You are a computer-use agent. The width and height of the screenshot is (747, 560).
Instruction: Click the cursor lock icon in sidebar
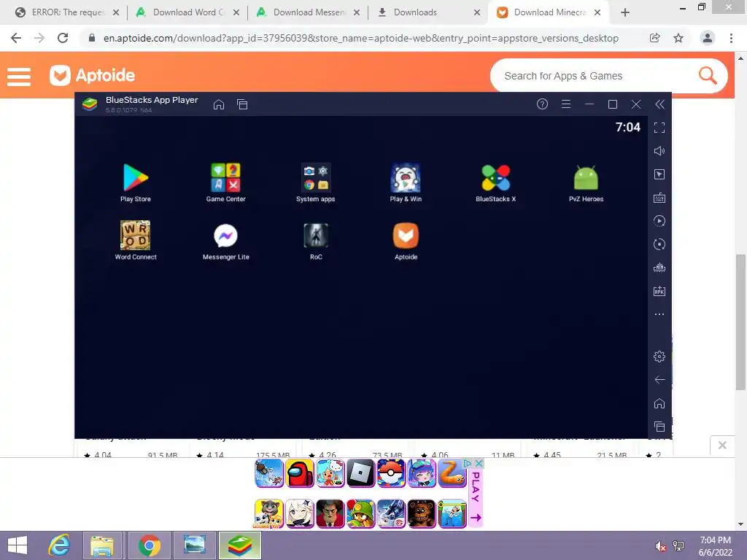(659, 174)
